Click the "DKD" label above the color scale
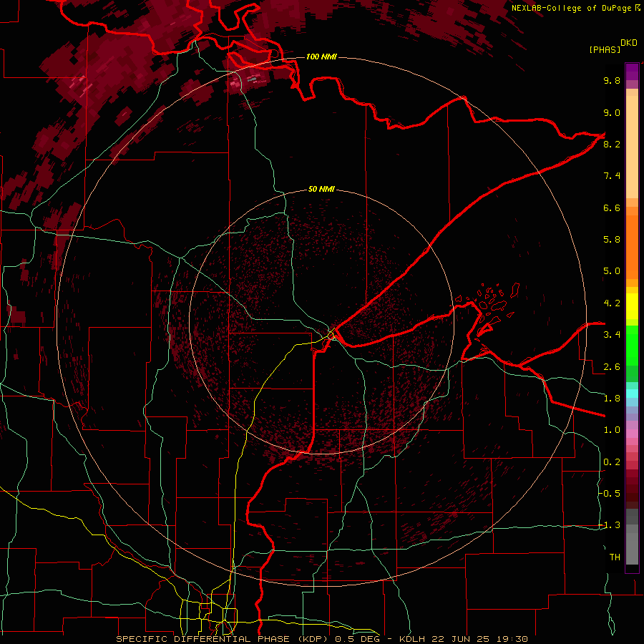The image size is (644, 644). [x=628, y=43]
